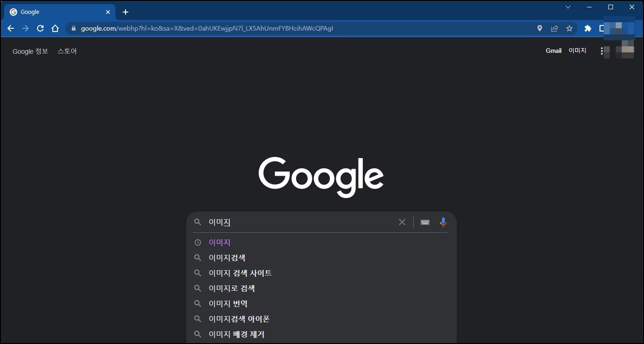Open the 이미지 link in top right
This screenshot has height=344, width=644.
pyautogui.click(x=578, y=51)
